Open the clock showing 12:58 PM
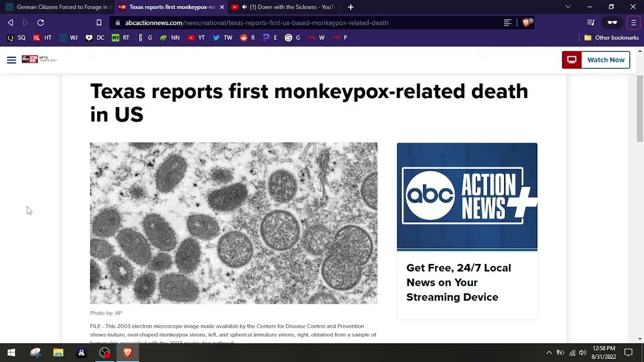This screenshot has height=362, width=644. pyautogui.click(x=604, y=352)
